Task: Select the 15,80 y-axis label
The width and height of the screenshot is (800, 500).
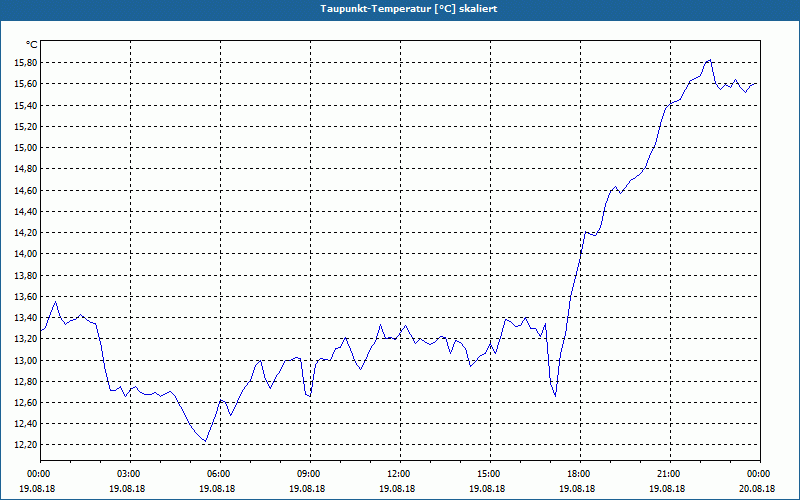Action: (x=27, y=63)
